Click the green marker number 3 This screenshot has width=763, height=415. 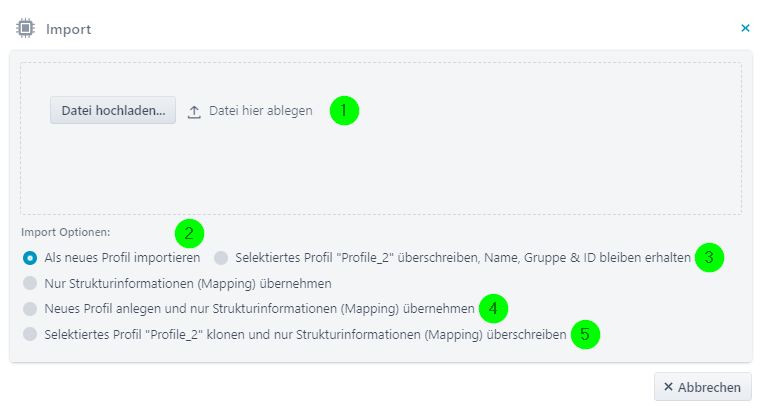tap(708, 257)
